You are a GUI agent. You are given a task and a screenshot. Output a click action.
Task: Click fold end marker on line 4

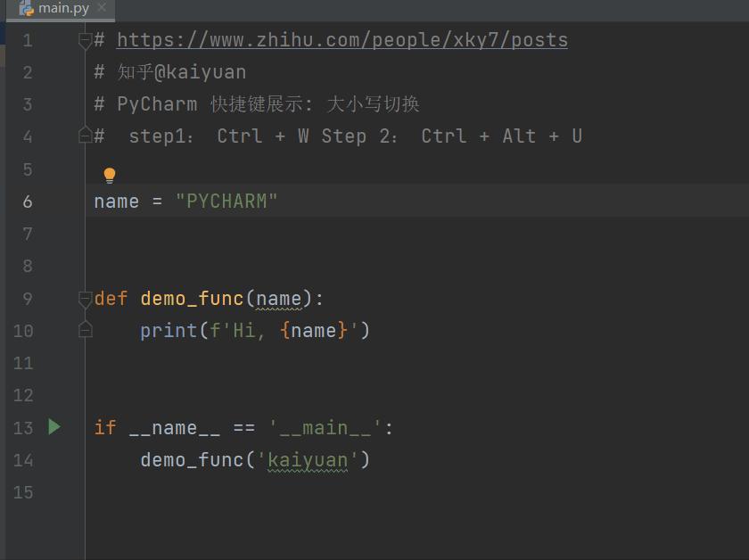click(85, 136)
